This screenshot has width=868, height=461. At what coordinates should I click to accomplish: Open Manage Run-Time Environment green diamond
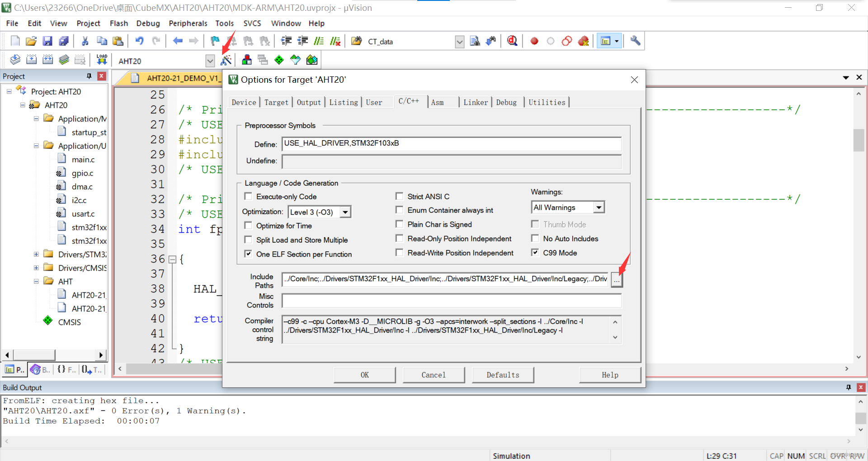click(x=279, y=60)
